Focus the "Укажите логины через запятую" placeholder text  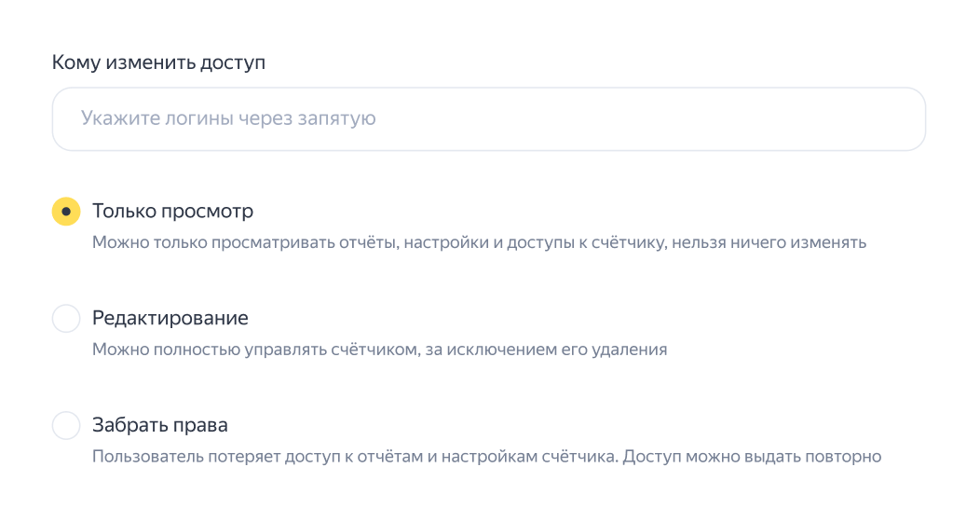click(228, 119)
